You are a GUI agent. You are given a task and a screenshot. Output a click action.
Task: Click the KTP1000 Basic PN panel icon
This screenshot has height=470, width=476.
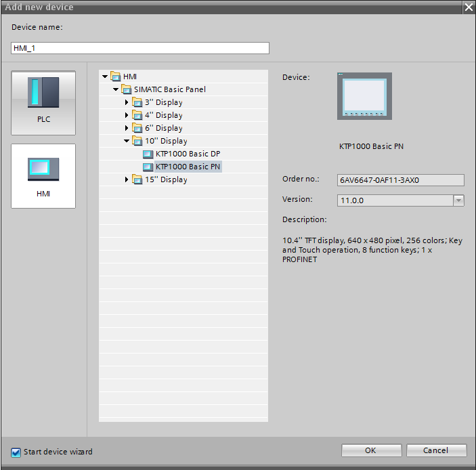[148, 167]
